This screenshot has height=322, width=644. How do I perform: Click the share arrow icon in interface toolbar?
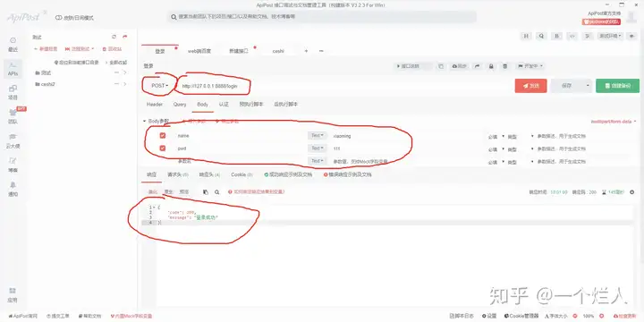(x=477, y=66)
